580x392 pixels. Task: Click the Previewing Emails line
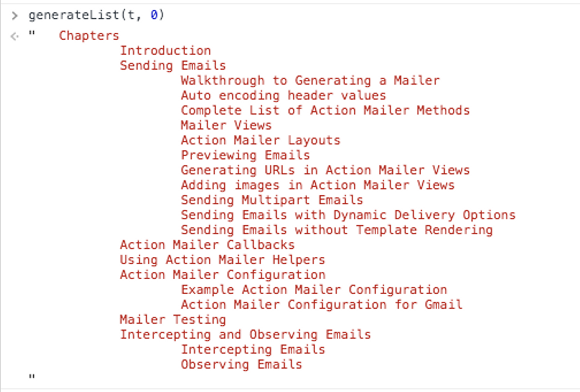point(245,155)
